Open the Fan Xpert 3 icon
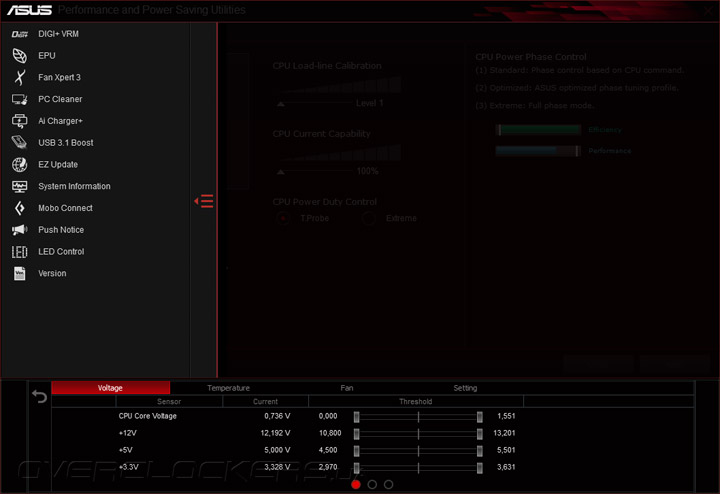Image resolution: width=720 pixels, height=494 pixels. click(19, 77)
